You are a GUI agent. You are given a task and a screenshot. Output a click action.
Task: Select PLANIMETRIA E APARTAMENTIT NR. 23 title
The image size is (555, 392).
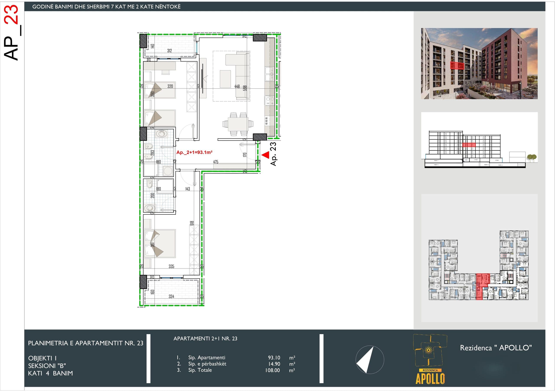pos(86,343)
